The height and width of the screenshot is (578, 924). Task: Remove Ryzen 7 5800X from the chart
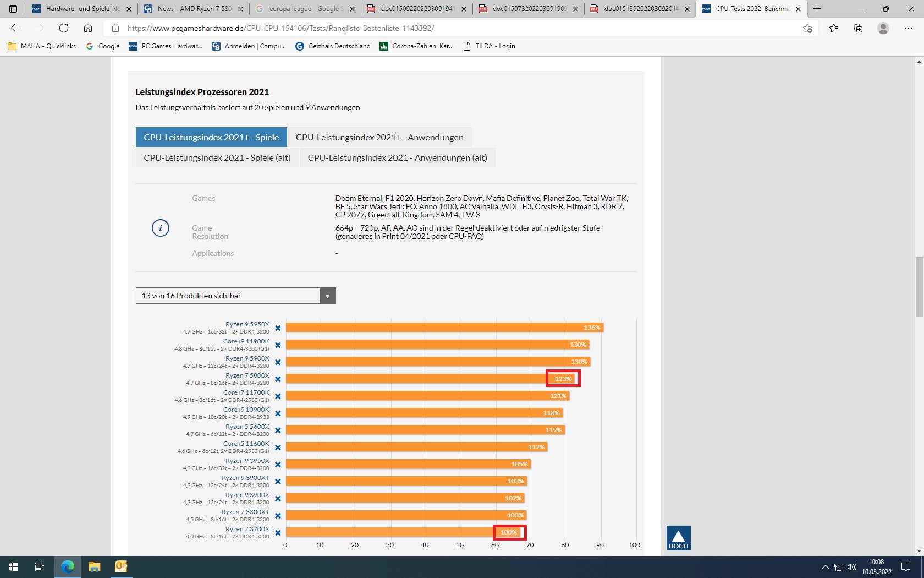coord(278,379)
